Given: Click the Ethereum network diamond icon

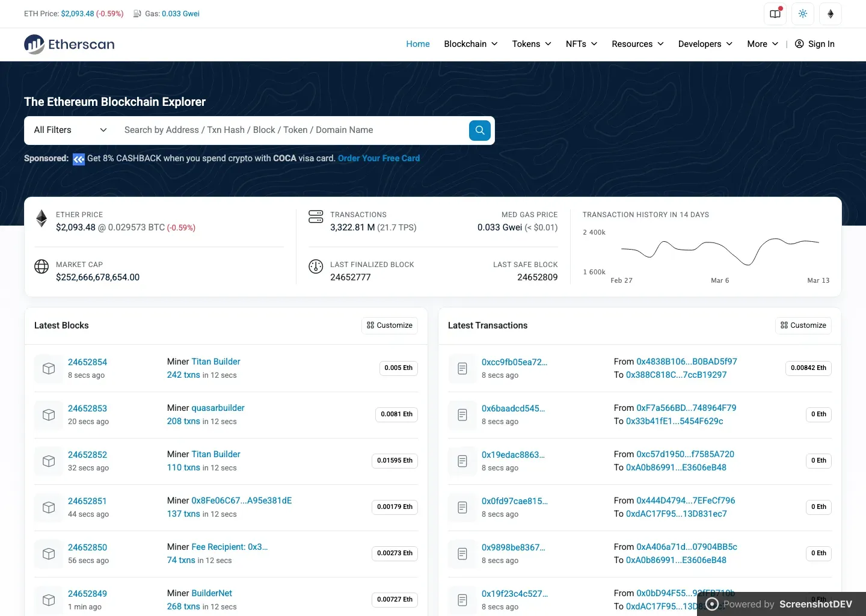Looking at the screenshot, I should pyautogui.click(x=831, y=14).
